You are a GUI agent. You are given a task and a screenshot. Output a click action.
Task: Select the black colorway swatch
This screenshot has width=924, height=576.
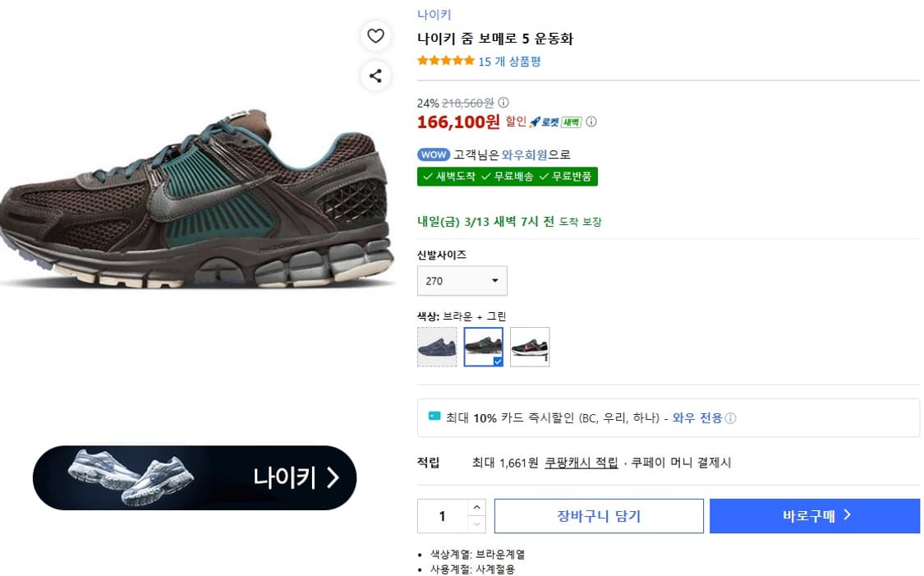(530, 346)
